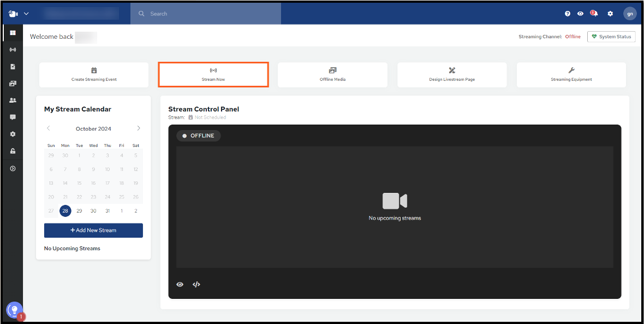Open the people icon in the left sidebar
The height and width of the screenshot is (324, 644).
click(13, 101)
